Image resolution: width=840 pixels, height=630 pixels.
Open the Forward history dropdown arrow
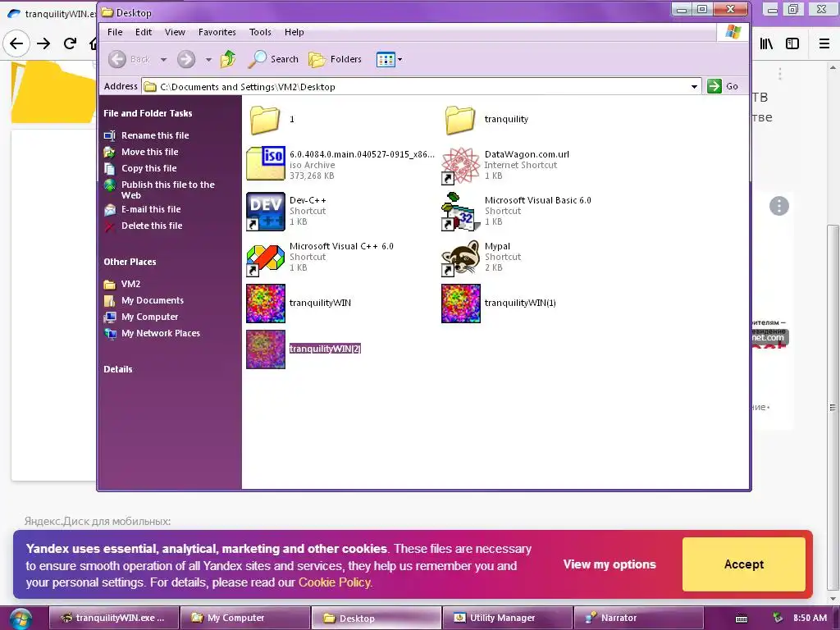pos(208,59)
